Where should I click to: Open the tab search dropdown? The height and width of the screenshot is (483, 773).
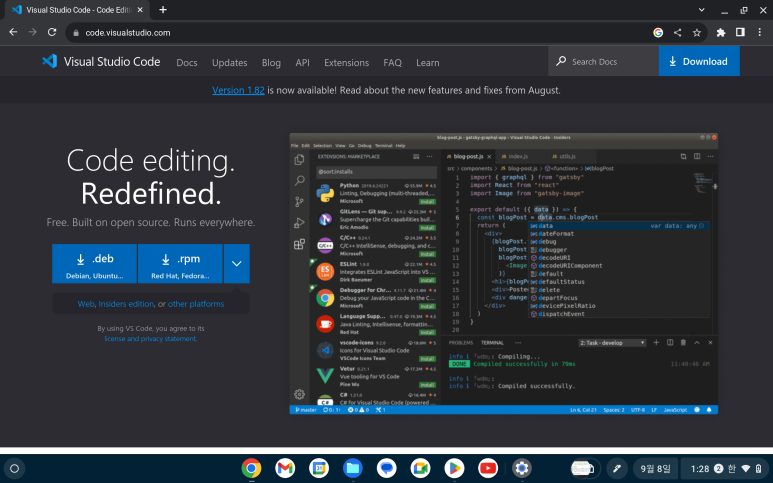[x=702, y=10]
